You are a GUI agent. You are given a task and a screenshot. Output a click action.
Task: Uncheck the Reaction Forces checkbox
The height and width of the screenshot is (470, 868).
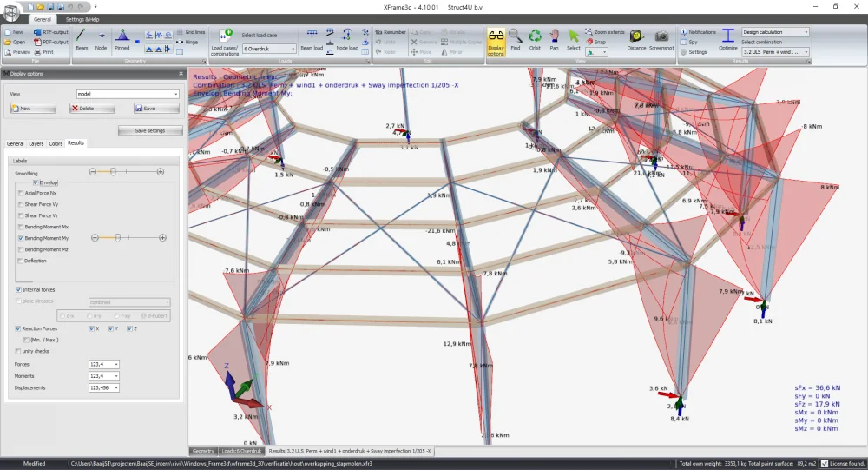[18, 328]
